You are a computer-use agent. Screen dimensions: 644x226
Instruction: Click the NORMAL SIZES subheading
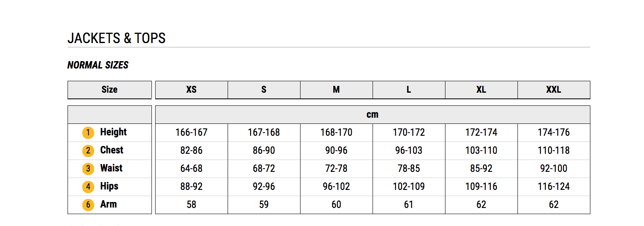[98, 65]
